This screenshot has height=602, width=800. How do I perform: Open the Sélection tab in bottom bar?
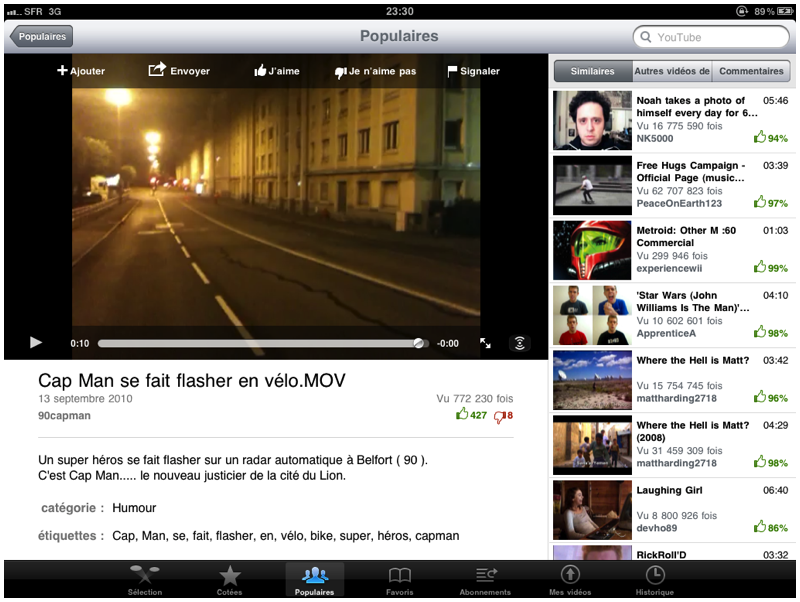(x=144, y=580)
